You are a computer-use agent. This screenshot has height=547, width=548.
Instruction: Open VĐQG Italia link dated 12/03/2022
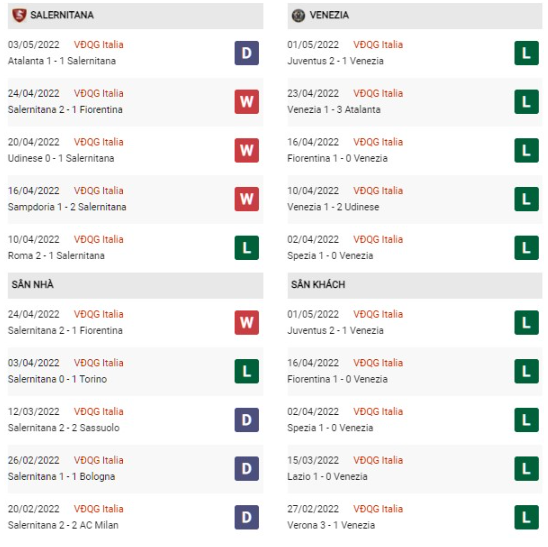[99, 412]
